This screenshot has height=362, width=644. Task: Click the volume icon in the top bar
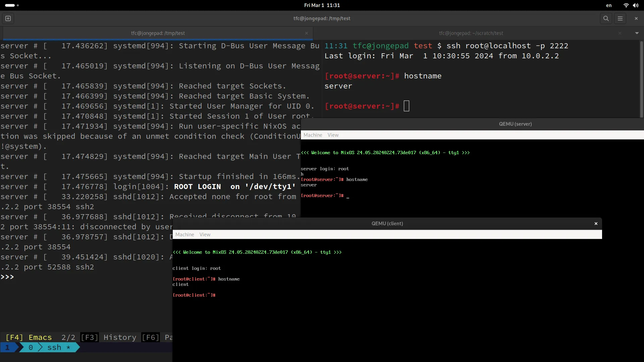pyautogui.click(x=636, y=5)
